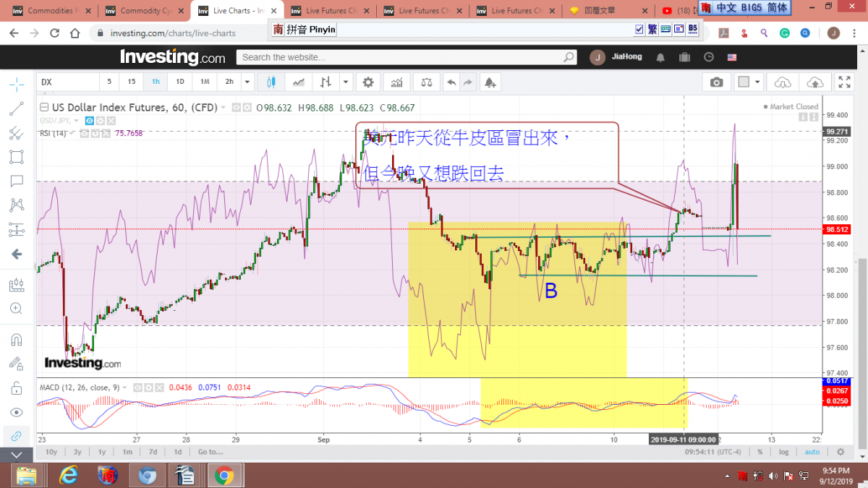The height and width of the screenshot is (488, 868).
Task: Undo the last chart action
Action: tap(451, 82)
